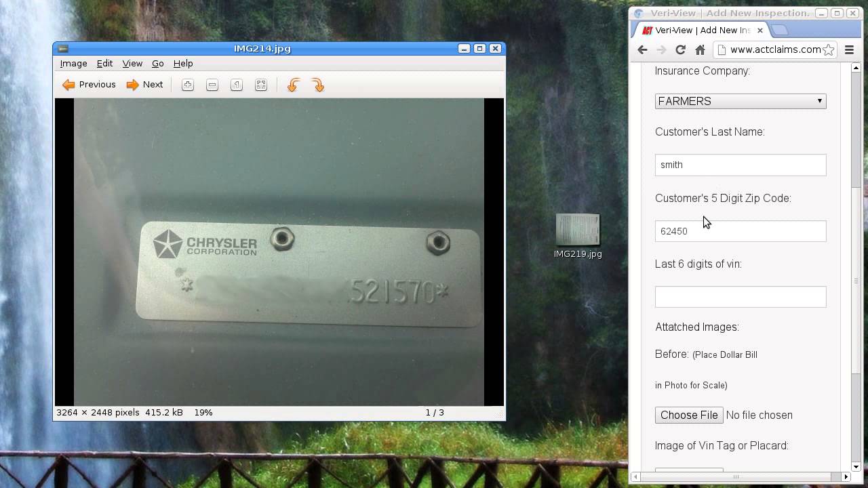The image size is (868, 488).
Task: Fit image to window
Action: (x=261, y=85)
